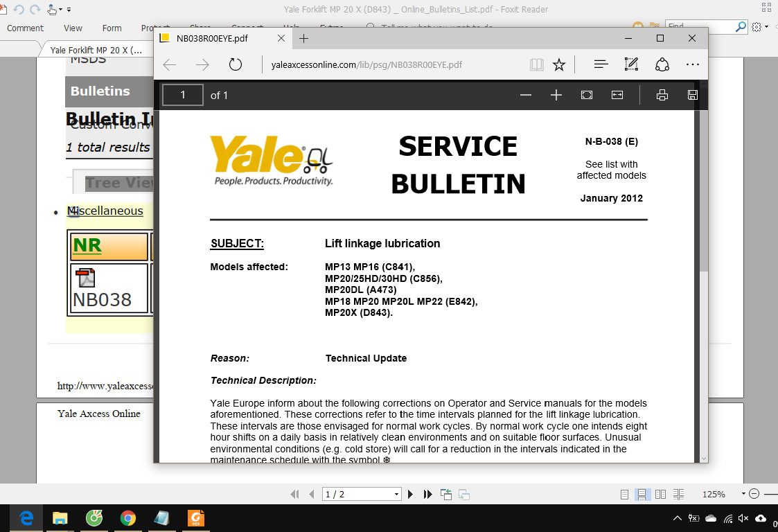Screen dimensions: 778x532
Task: Click the PDF page number field
Action: tap(183, 95)
